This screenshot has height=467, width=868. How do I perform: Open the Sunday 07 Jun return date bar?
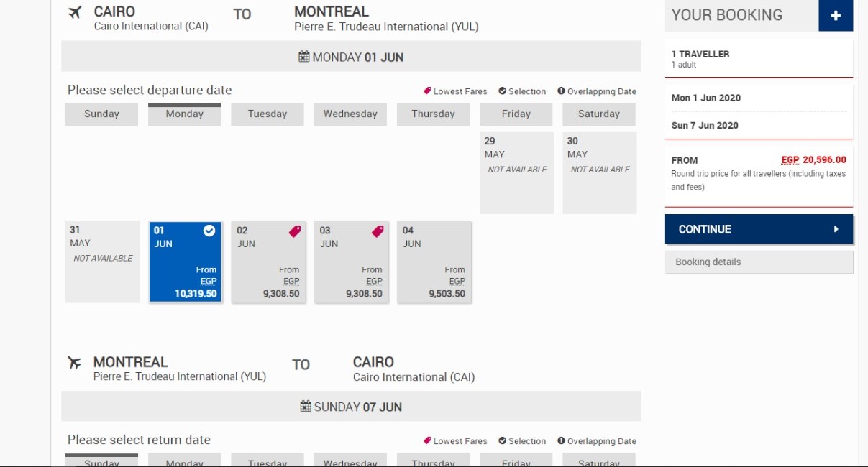click(351, 407)
